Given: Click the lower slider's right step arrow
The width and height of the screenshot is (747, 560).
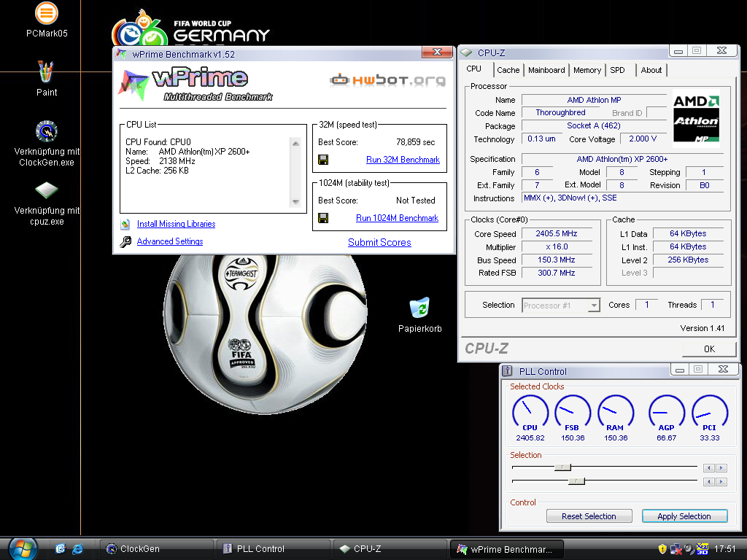Looking at the screenshot, I should (x=721, y=482).
